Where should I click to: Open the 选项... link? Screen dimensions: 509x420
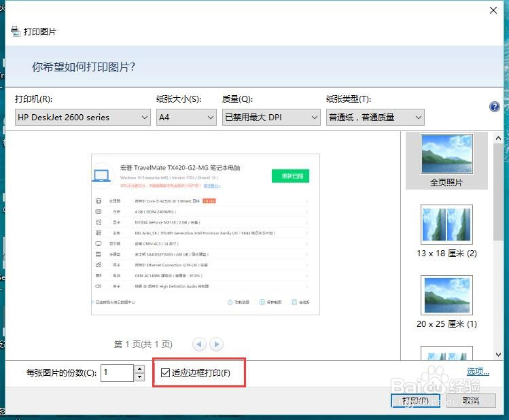click(478, 371)
